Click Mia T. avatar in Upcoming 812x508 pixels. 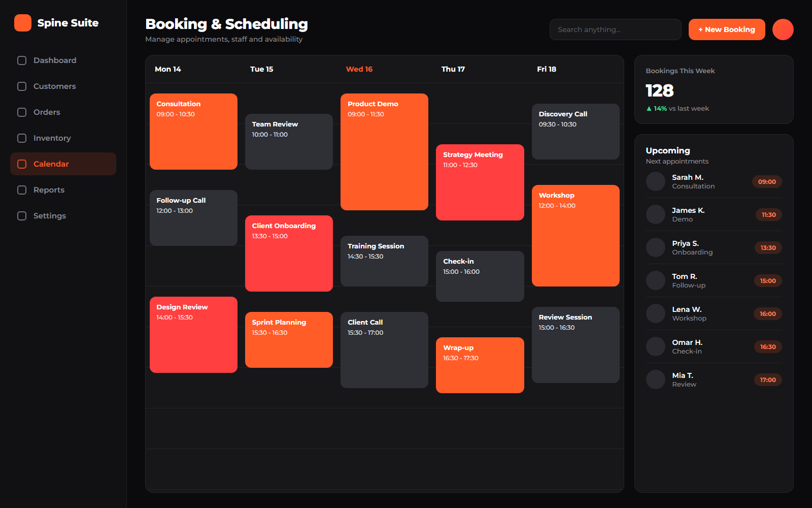656,379
